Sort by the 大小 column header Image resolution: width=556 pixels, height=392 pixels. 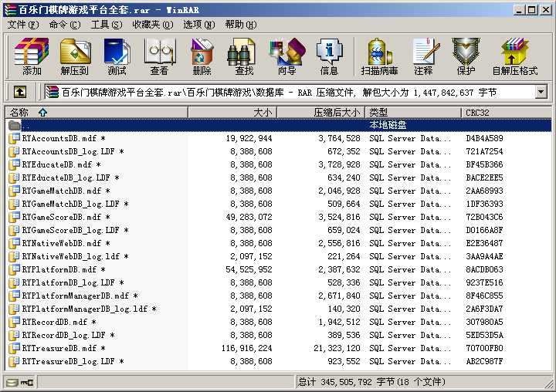(232, 113)
